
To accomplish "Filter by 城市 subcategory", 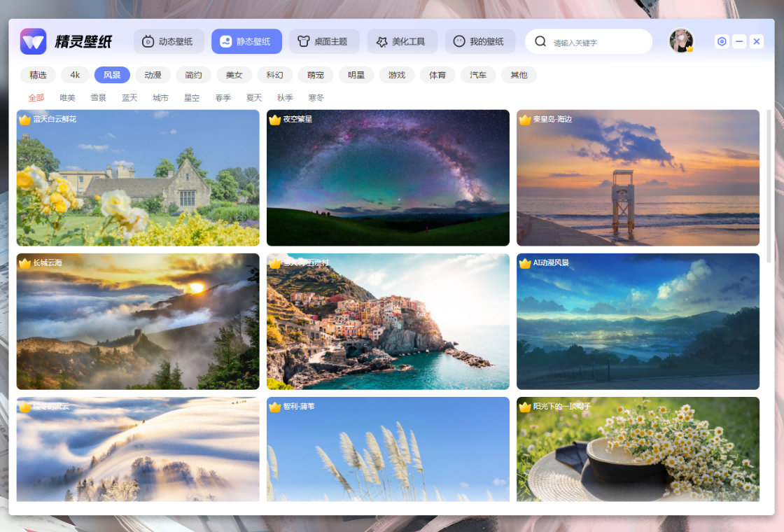I will pyautogui.click(x=160, y=98).
